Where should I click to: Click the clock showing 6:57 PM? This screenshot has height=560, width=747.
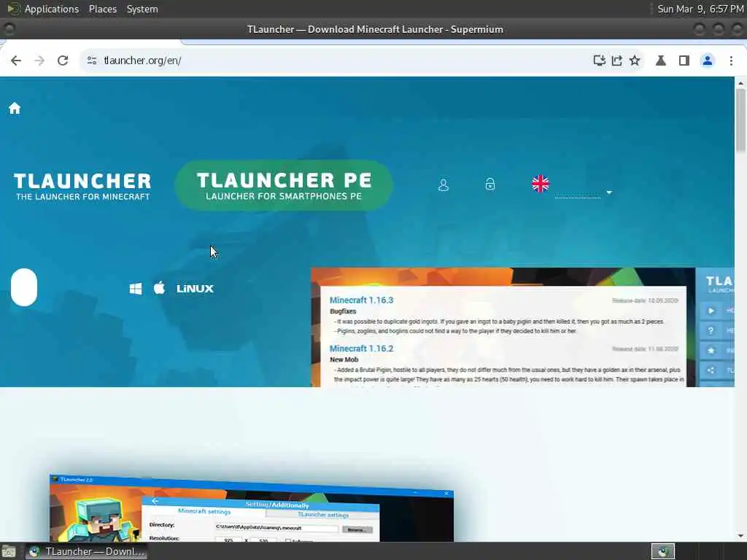click(x=700, y=9)
